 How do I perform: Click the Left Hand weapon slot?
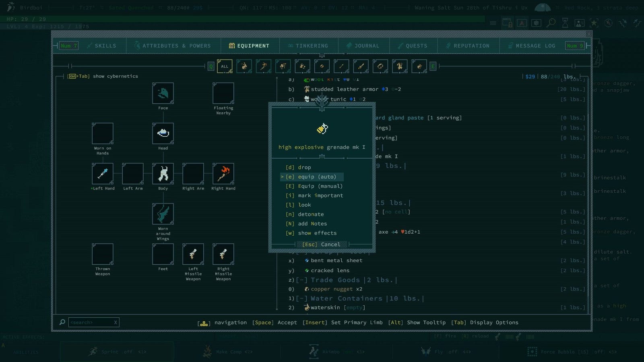coord(103,173)
